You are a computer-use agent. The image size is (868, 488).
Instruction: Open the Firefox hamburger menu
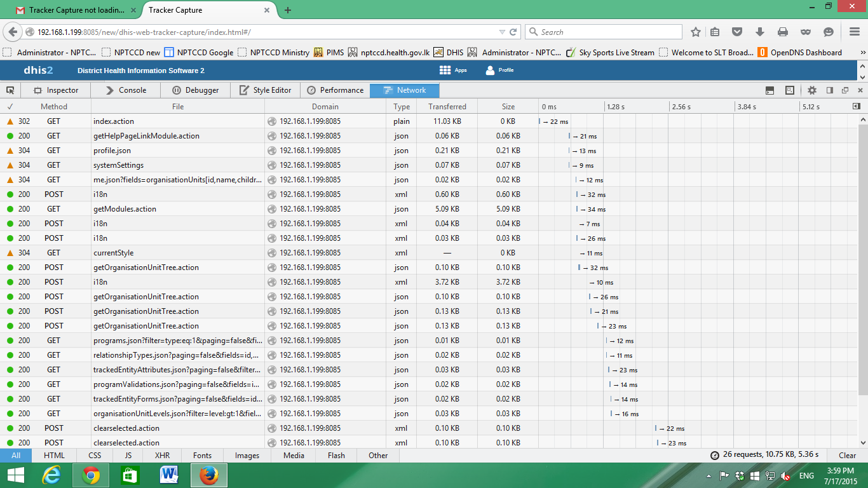[855, 32]
